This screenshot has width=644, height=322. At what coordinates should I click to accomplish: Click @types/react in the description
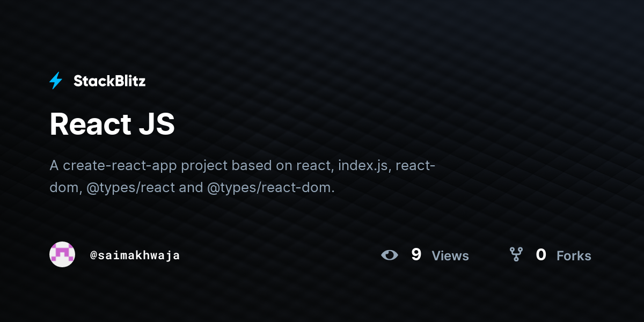coord(130,188)
